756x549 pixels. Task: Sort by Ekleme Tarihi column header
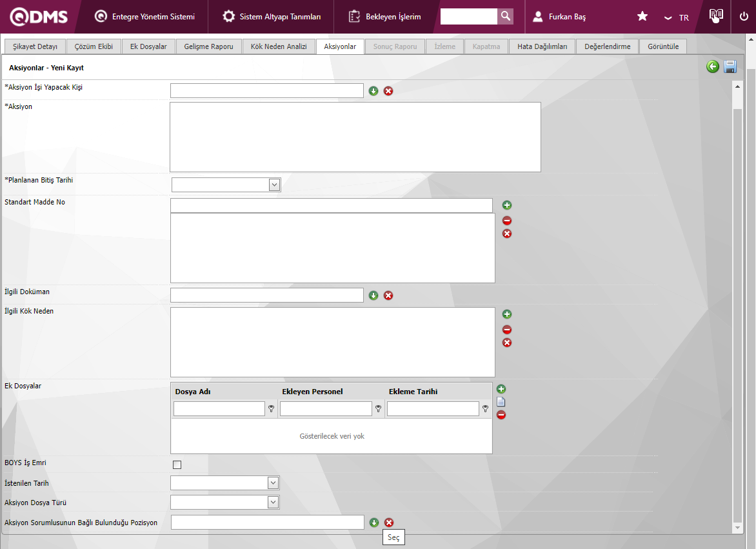pos(413,392)
